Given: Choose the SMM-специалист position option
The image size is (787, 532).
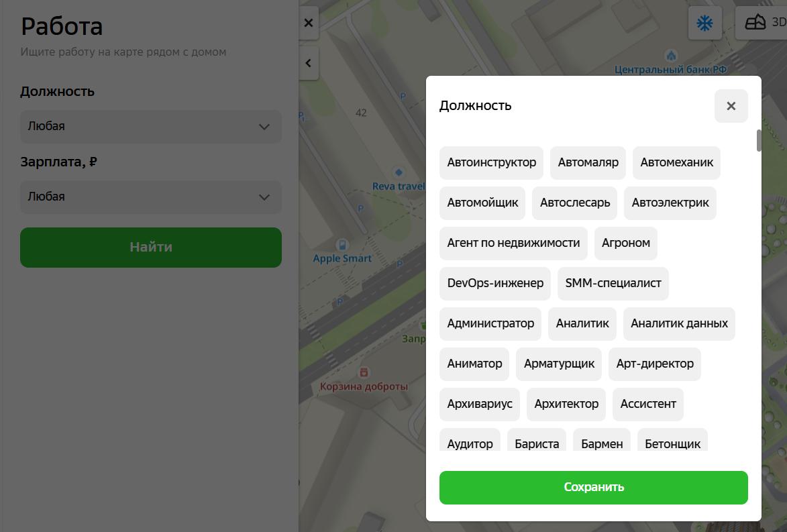Looking at the screenshot, I should tap(613, 284).
